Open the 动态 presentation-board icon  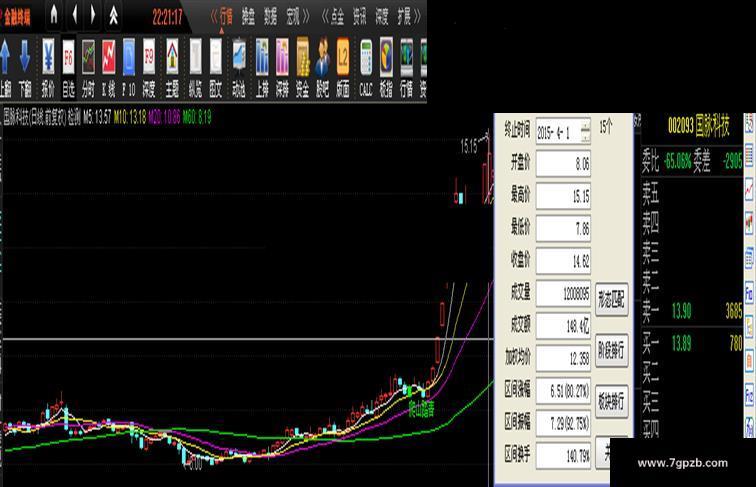tap(239, 57)
